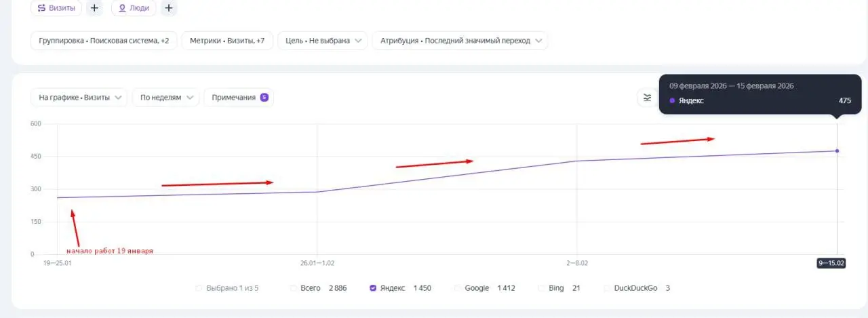Open the chart settings icon near the tooltip

pos(647,98)
